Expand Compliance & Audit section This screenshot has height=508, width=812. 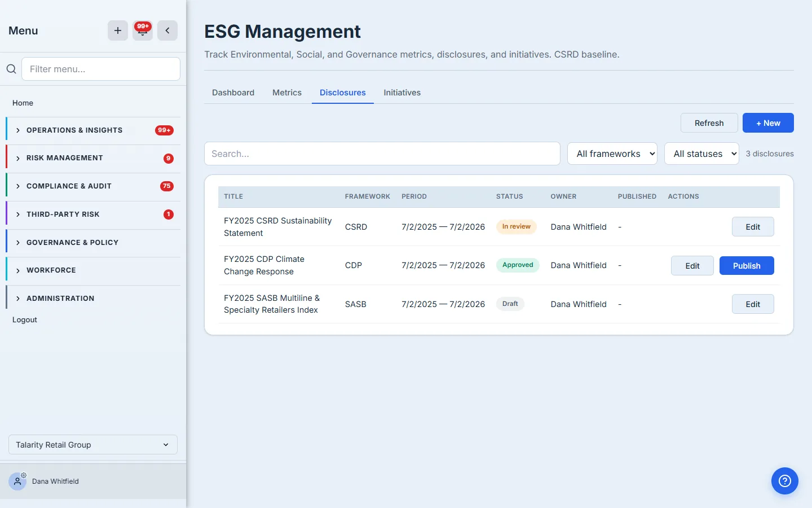(93, 186)
